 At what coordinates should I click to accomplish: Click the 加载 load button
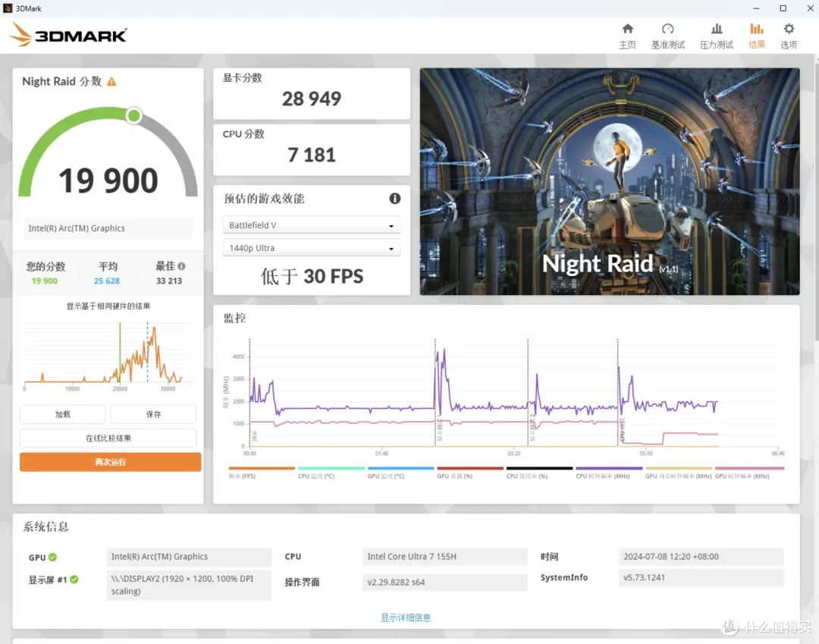tap(63, 414)
